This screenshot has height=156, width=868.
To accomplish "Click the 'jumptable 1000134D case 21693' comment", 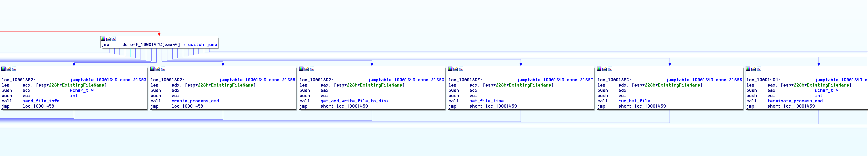I will coord(108,80).
